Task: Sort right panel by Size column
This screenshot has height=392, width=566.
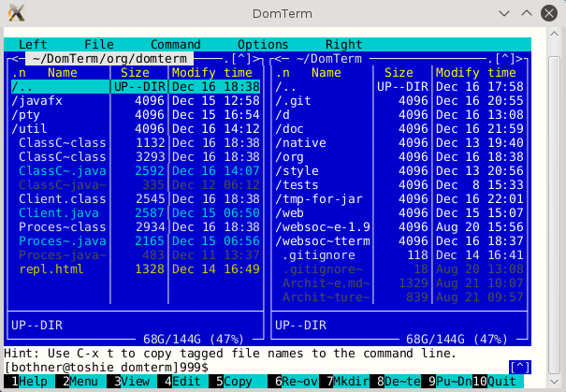Action: (399, 72)
